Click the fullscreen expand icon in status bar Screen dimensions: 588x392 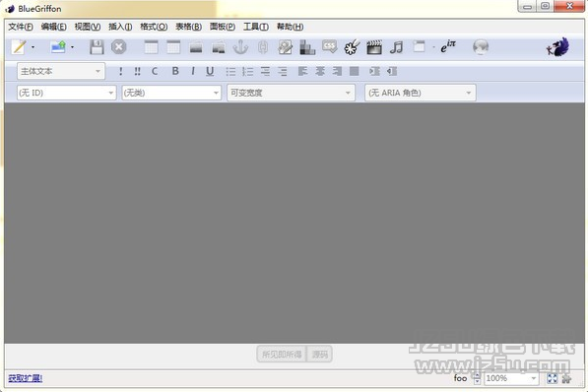coord(552,378)
